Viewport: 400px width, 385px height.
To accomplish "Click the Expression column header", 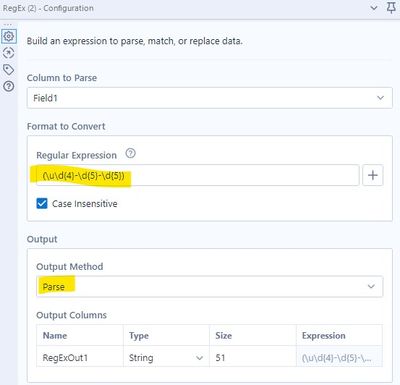I will (323, 336).
